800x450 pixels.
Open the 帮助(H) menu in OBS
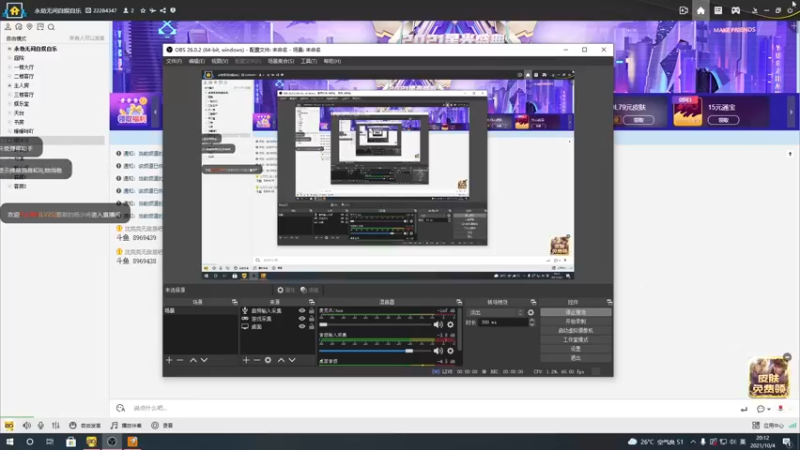pos(332,61)
